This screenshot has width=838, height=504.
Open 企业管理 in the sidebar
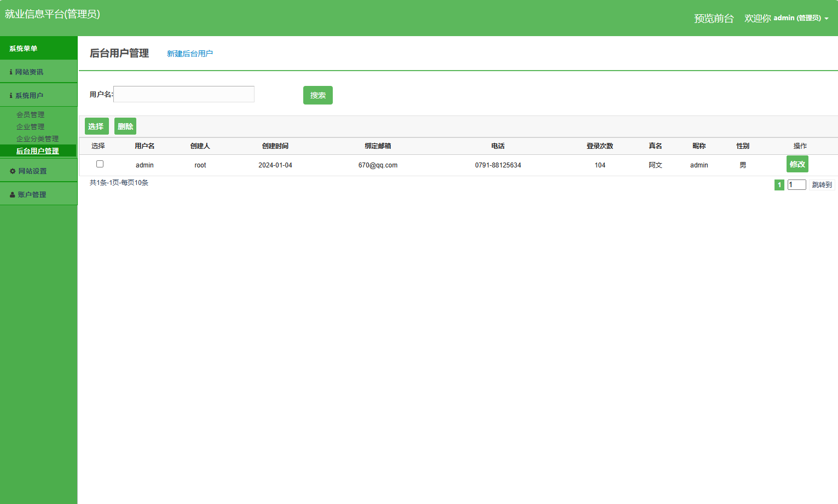pyautogui.click(x=30, y=127)
